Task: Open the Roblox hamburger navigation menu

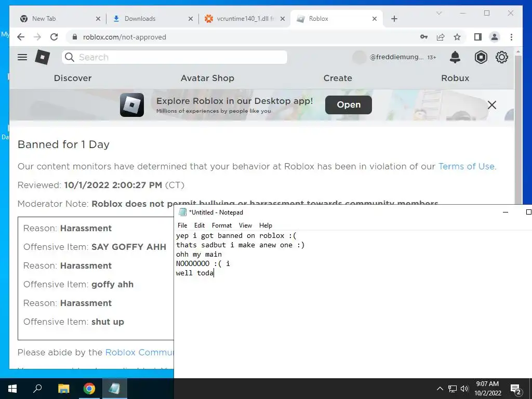Action: [x=22, y=57]
